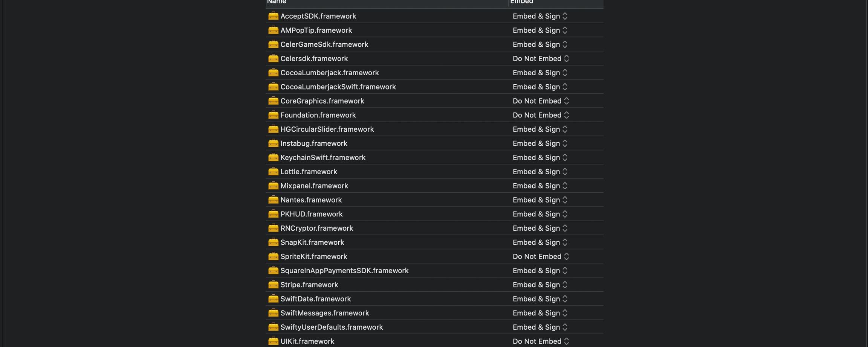Image resolution: width=868 pixels, height=347 pixels.
Task: Select the HGCircularSlider.framework row
Action: 327,129
